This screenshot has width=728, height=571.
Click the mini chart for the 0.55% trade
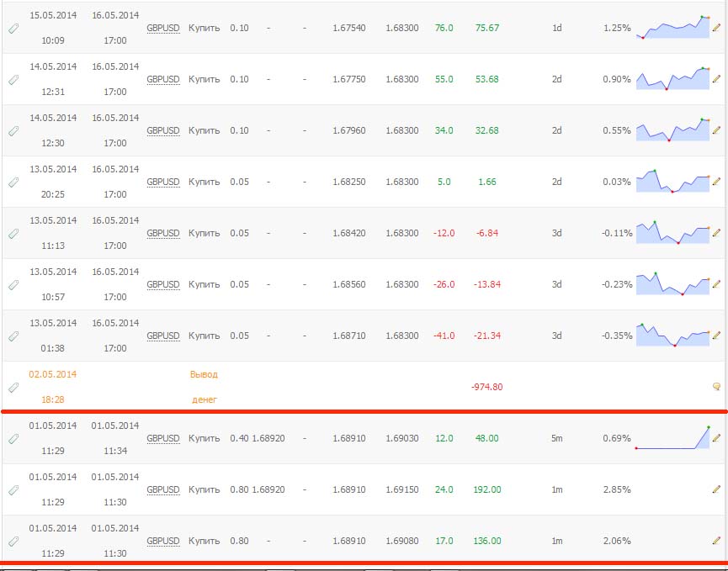click(x=672, y=130)
